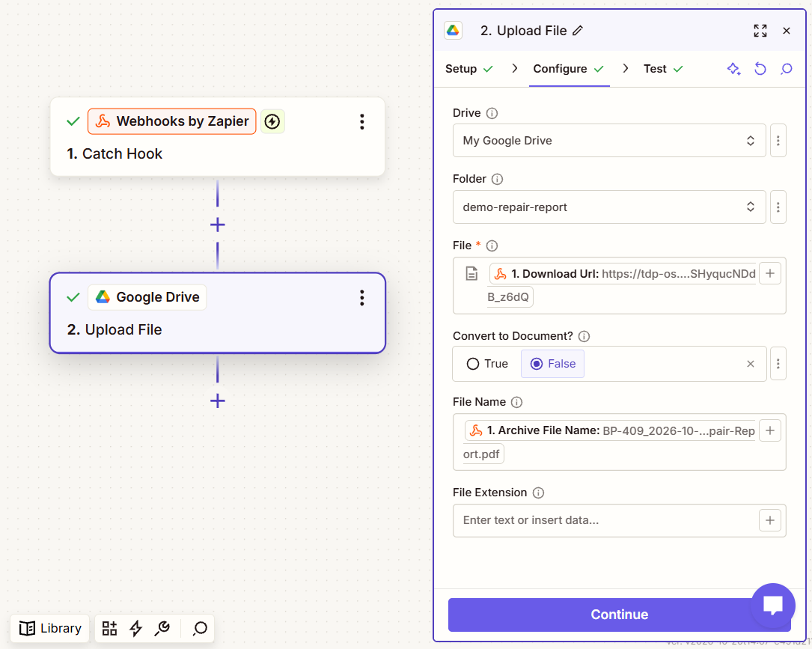
Task: Insert data into the File Name field
Action: [770, 430]
